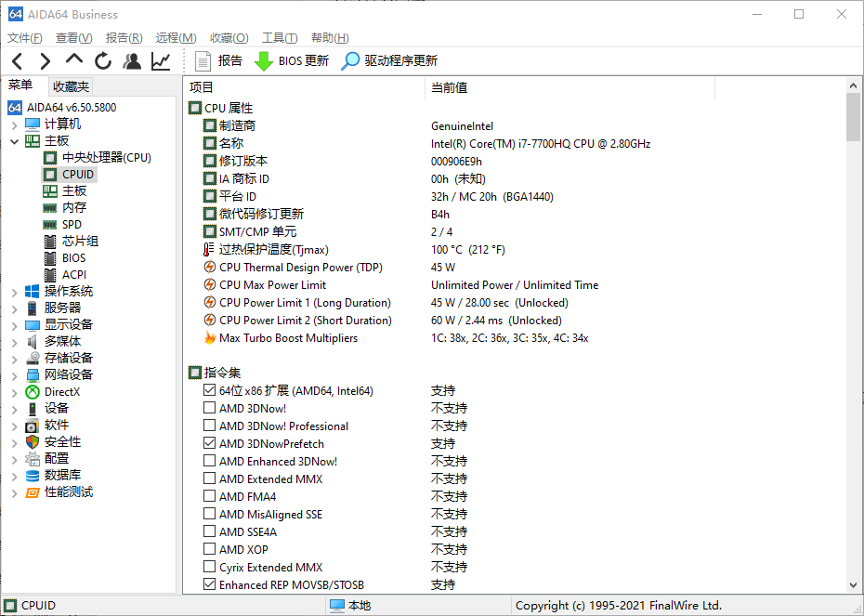The image size is (864, 616).
Task: Click the back navigation arrow
Action: coord(18,61)
